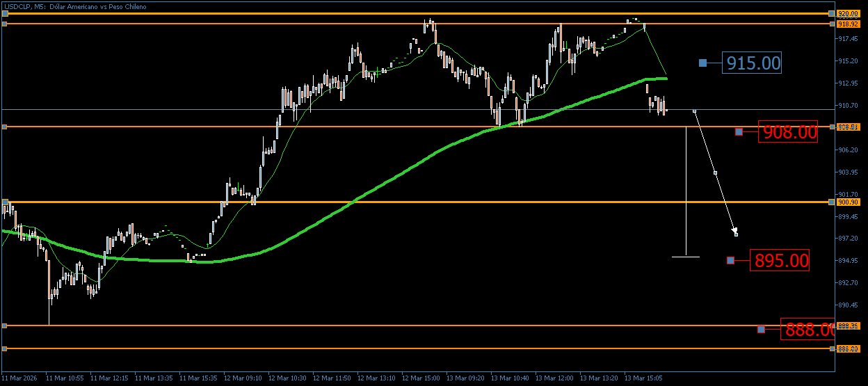Select the red 908.00 price label
868x386 pixels.
click(x=788, y=132)
